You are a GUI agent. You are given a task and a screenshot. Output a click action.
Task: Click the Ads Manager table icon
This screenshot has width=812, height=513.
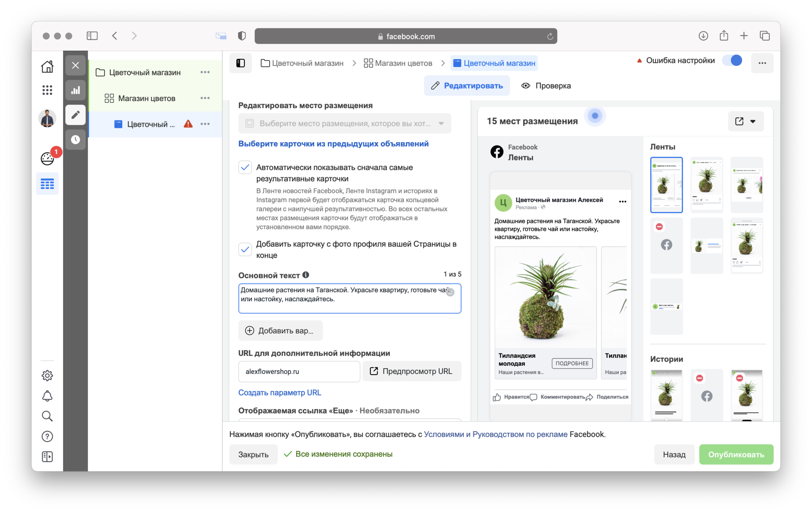47,184
